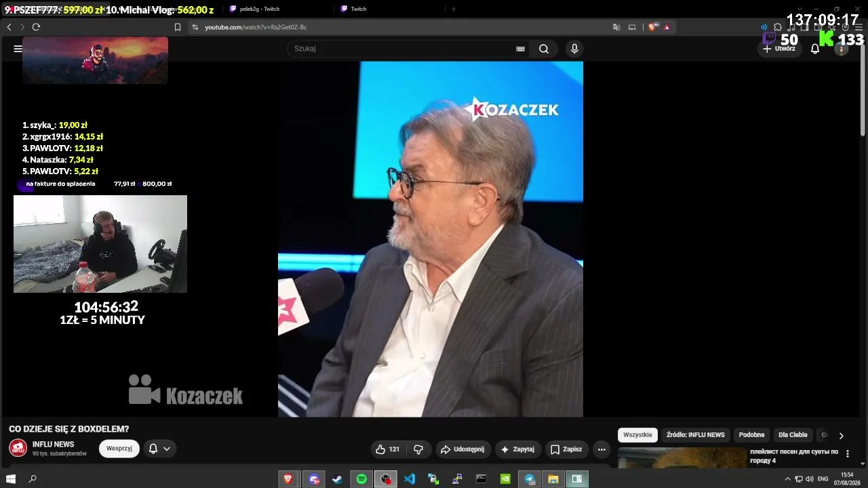
Task: Open the YouTube account avatar menu
Action: 841,49
